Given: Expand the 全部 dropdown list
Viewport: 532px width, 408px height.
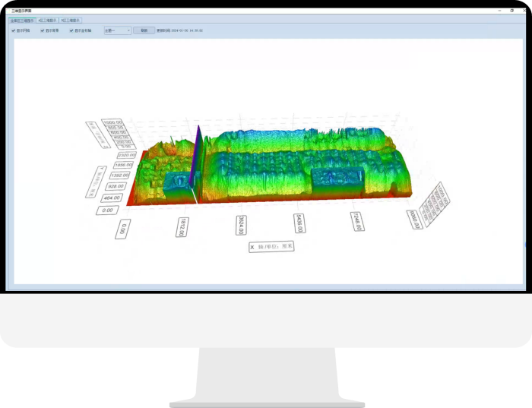Looking at the screenshot, I should (116, 31).
